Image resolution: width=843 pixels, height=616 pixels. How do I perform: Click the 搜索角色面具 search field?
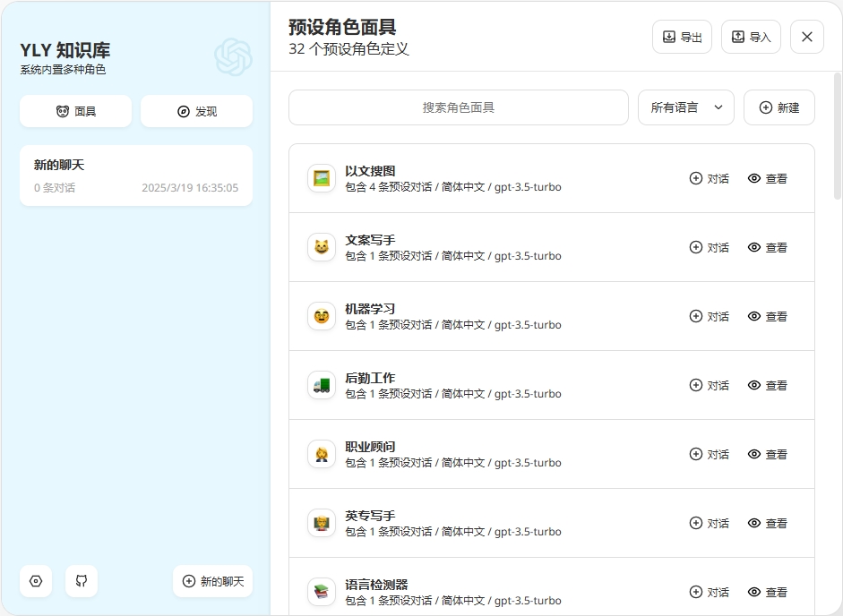[x=459, y=107]
